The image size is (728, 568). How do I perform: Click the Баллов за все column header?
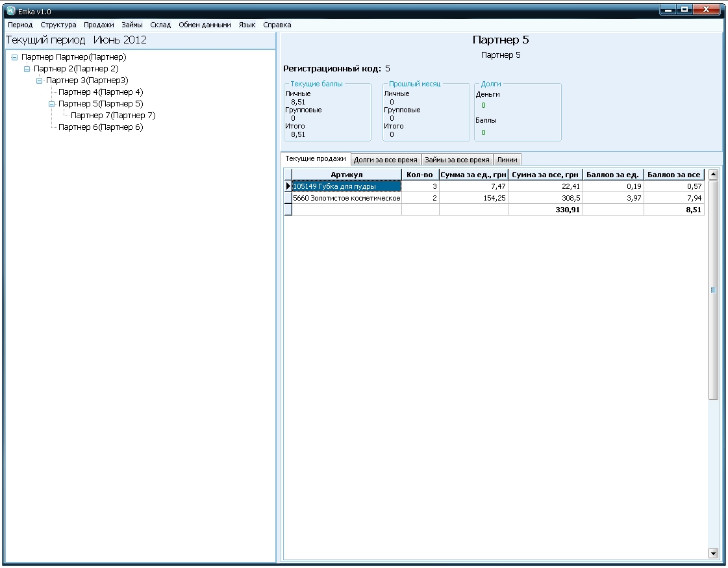click(x=674, y=175)
